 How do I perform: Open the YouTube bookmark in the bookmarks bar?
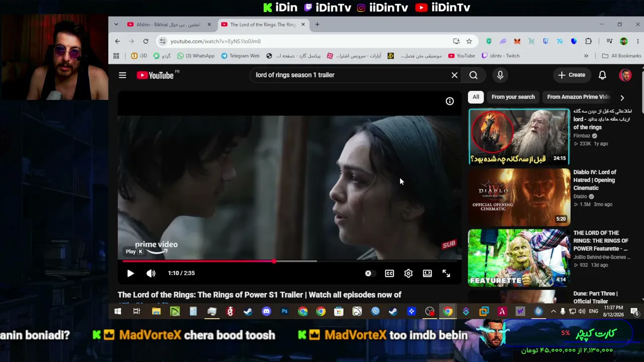(461, 56)
